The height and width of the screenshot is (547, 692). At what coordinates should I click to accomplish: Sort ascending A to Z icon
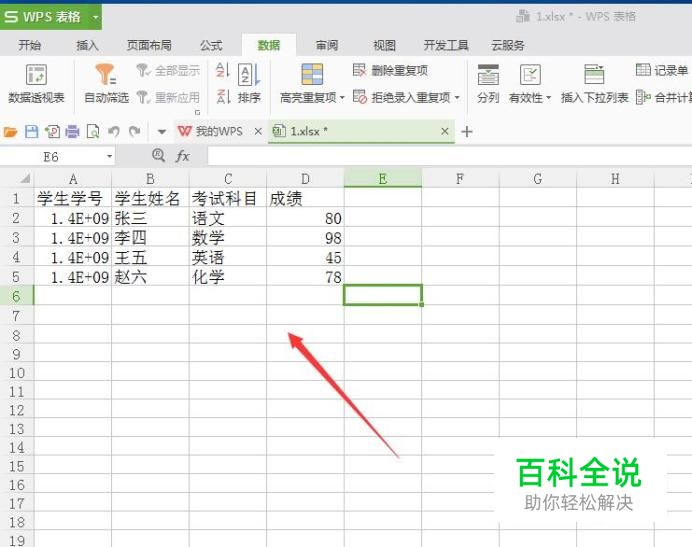(223, 70)
